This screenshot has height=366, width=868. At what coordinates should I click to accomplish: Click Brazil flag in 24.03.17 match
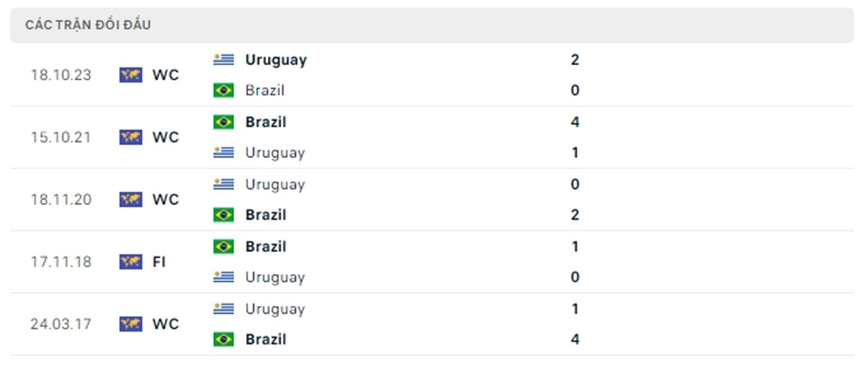[x=224, y=339]
